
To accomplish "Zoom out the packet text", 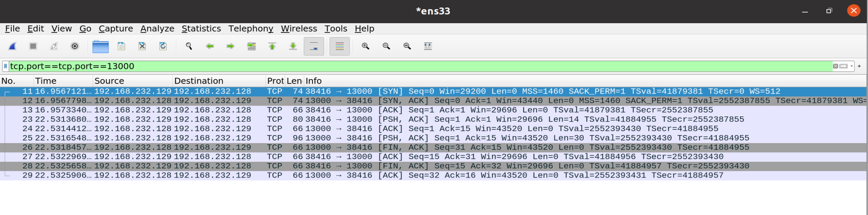I will click(x=386, y=46).
